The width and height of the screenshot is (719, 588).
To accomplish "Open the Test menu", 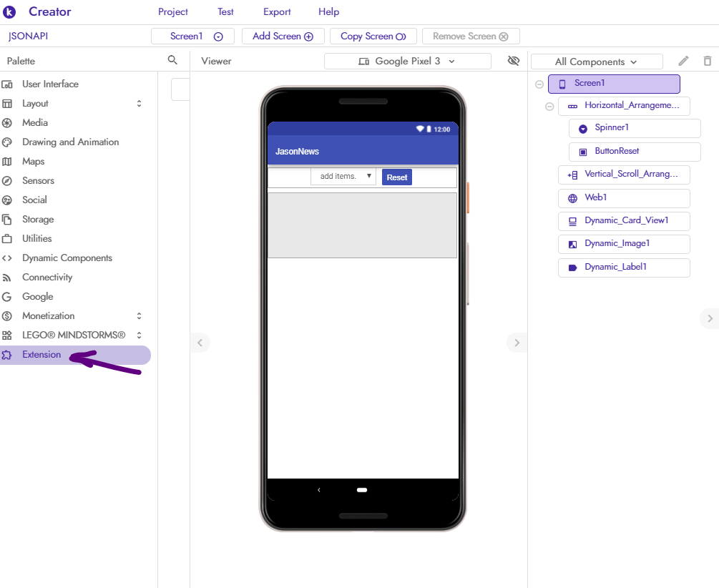I will (225, 12).
